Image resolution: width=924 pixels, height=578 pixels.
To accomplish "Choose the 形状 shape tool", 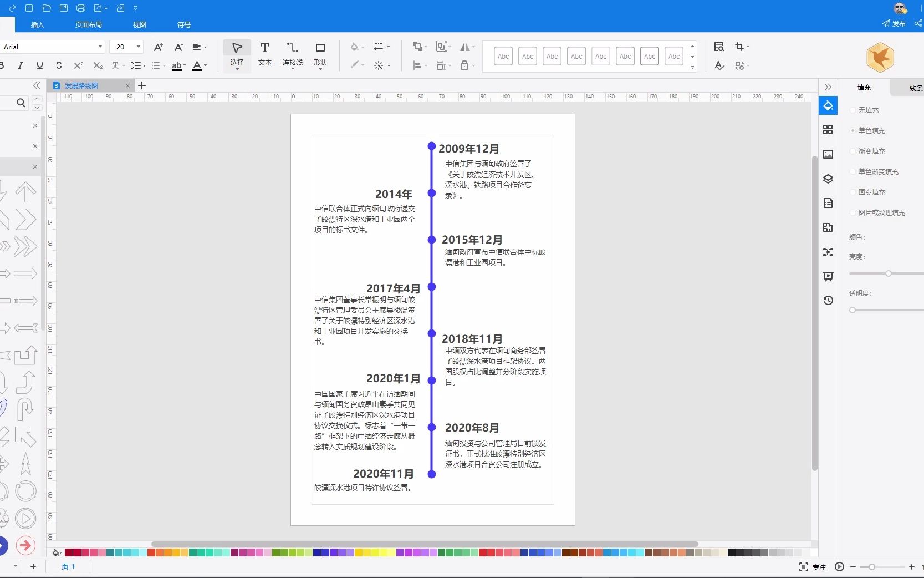I will 320,54.
